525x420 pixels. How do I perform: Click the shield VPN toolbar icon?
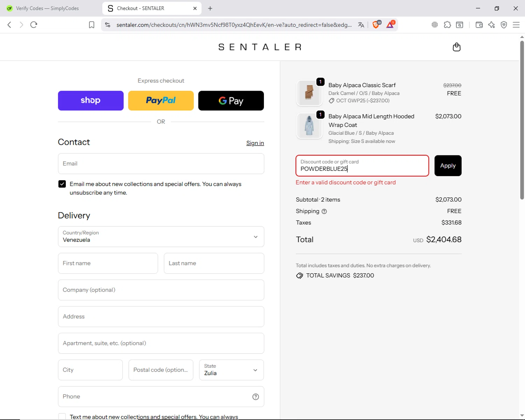pos(504,25)
